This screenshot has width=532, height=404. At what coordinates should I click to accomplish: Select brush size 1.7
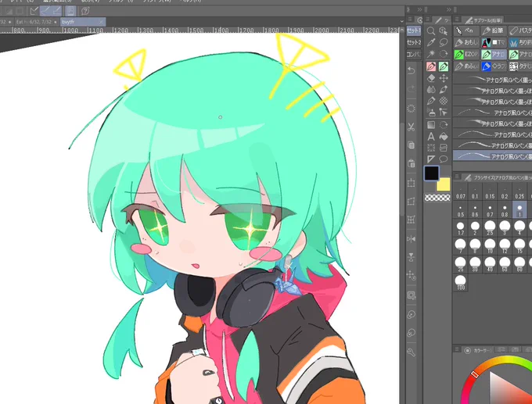click(x=460, y=228)
